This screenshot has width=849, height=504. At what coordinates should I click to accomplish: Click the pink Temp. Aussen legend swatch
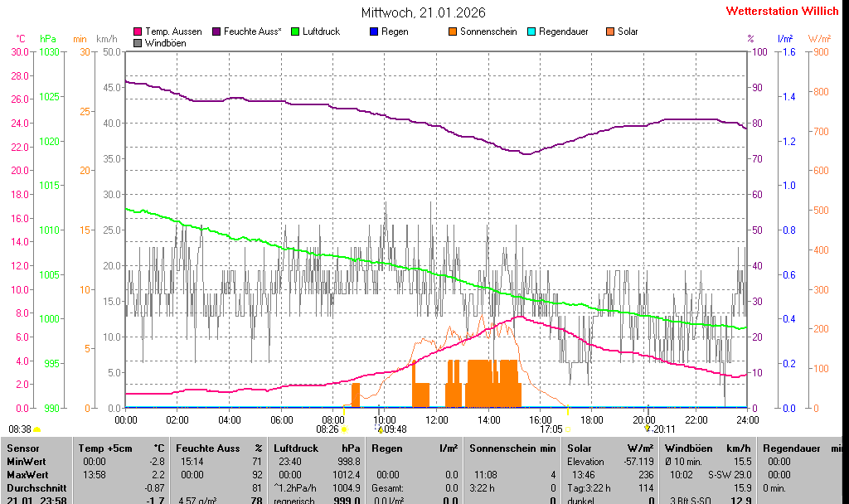(x=138, y=31)
